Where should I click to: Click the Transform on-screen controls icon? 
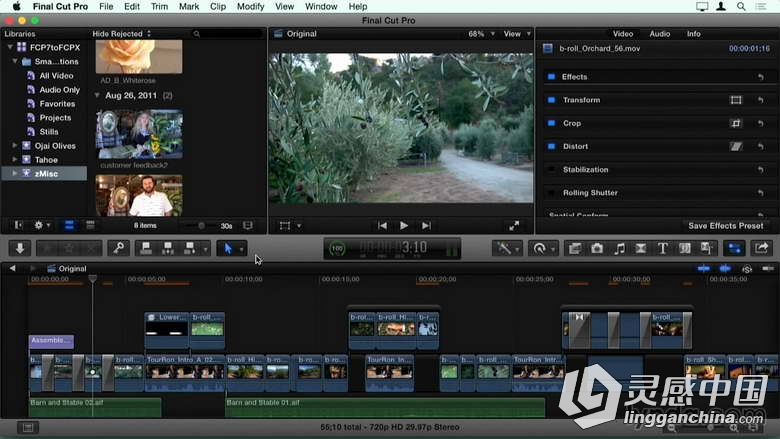736,100
